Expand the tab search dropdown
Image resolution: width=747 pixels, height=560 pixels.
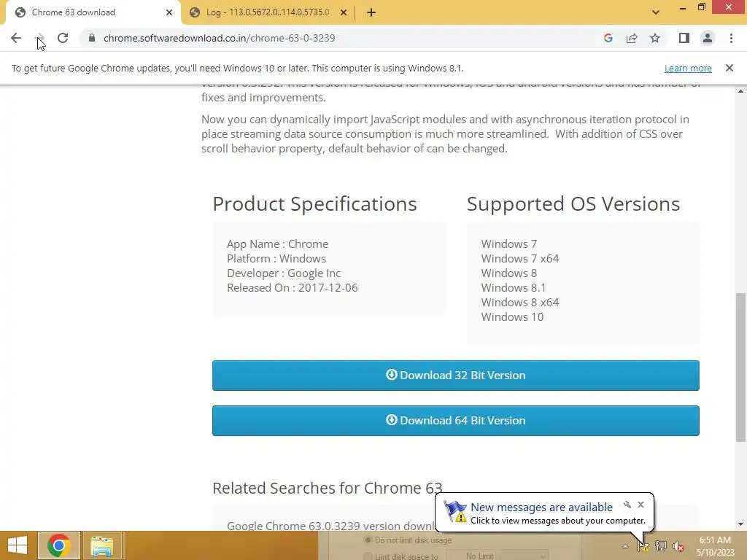coord(656,12)
